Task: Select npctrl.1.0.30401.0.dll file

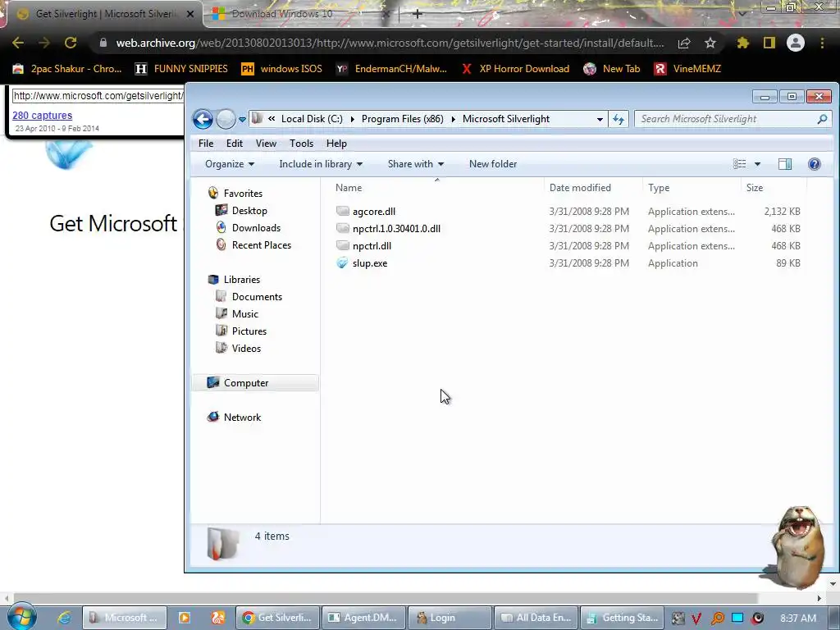Action: click(x=396, y=229)
